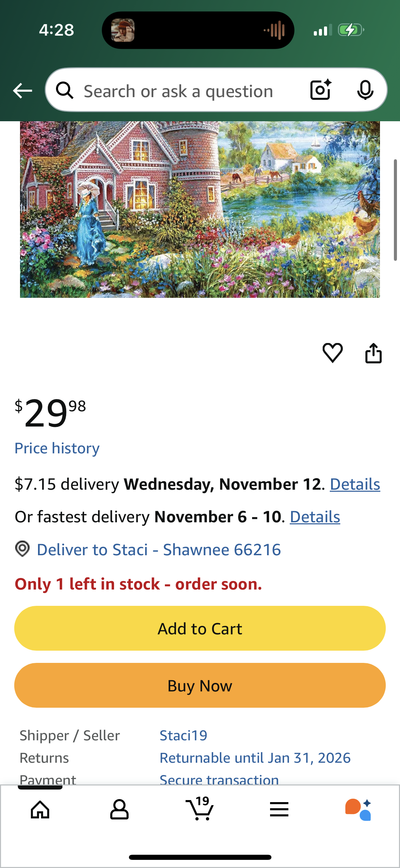The image size is (400, 868).
Task: Open the hamburger menu tab
Action: (279, 810)
